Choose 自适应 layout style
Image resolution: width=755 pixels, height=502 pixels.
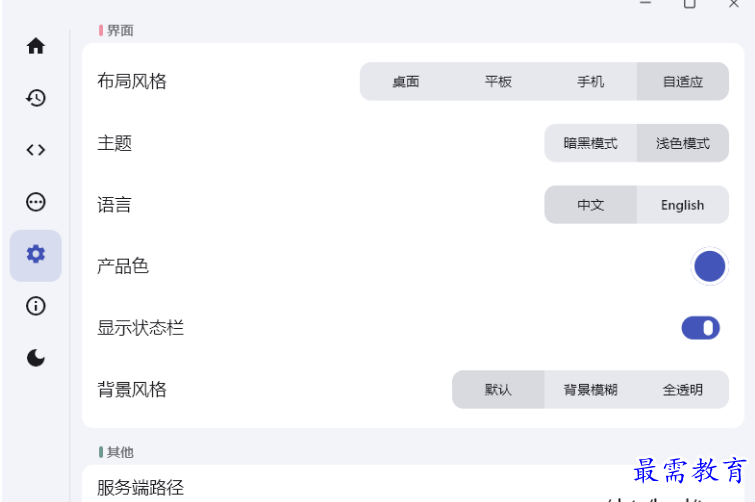click(683, 81)
